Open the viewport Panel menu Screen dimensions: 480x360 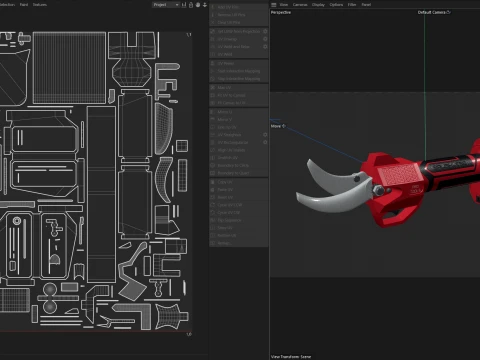[x=366, y=5]
